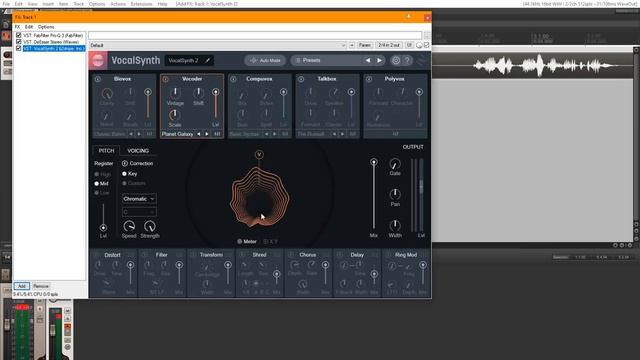Toggle DeEsser Stereo plugin checkbox
The image size is (640, 360).
point(18,42)
